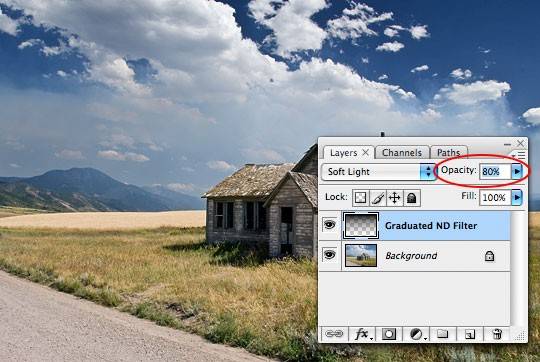Close the Layers panel window

click(520, 143)
